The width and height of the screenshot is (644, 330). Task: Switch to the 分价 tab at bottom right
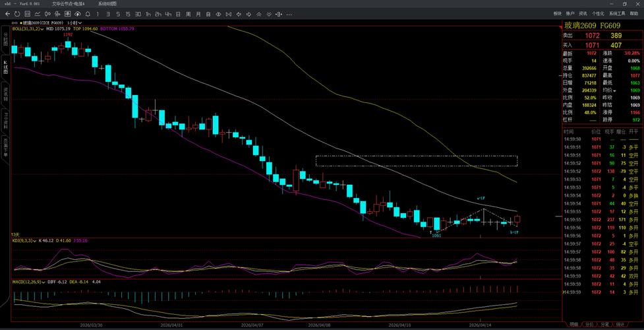click(x=589, y=325)
